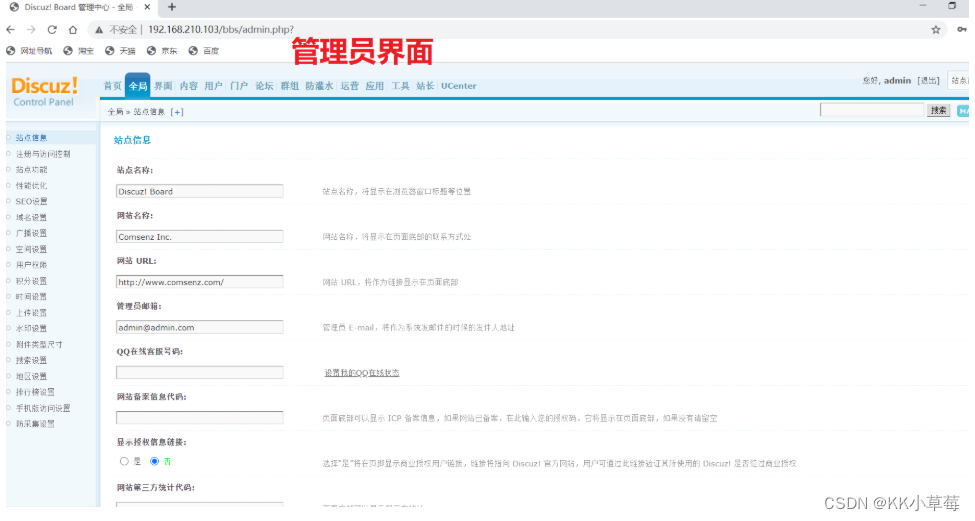The image size is (975, 521).
Task: Click the key password icon in address bar
Action: point(961,29)
